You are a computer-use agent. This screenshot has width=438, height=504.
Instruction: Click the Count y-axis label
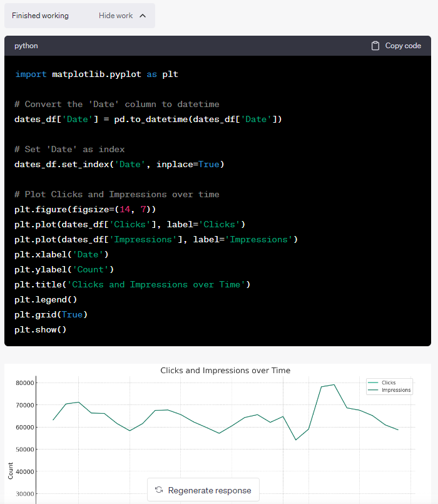coord(11,471)
